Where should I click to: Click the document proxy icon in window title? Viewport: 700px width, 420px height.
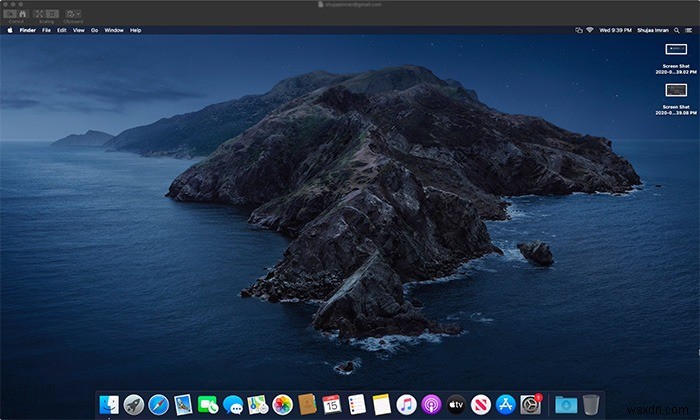tap(321, 4)
